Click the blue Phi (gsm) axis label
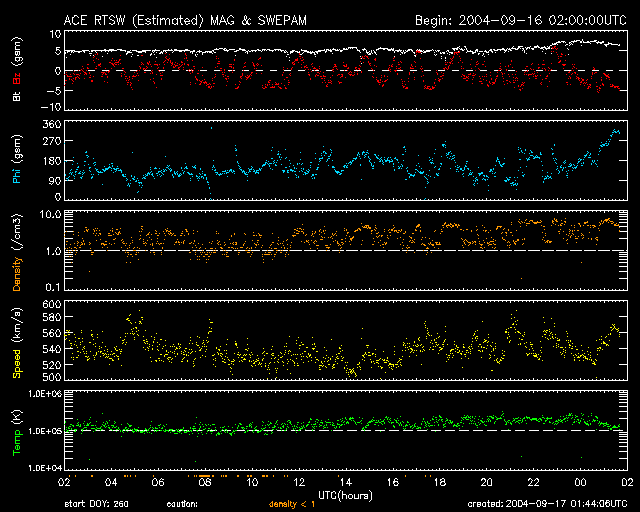The image size is (640, 512). (x=16, y=157)
